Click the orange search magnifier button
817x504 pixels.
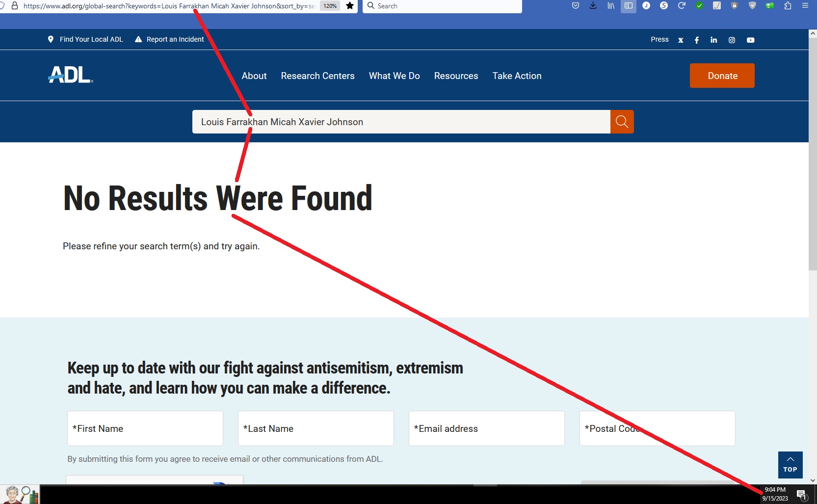point(622,122)
